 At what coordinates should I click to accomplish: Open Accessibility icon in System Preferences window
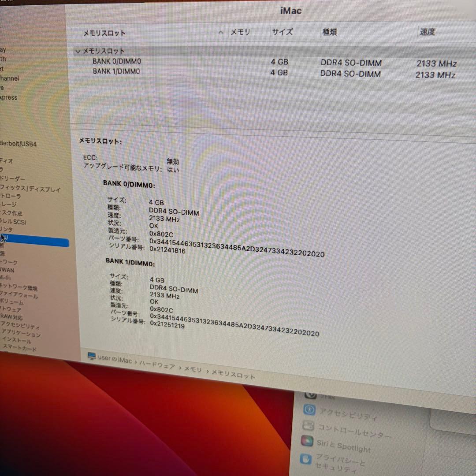[x=309, y=409]
